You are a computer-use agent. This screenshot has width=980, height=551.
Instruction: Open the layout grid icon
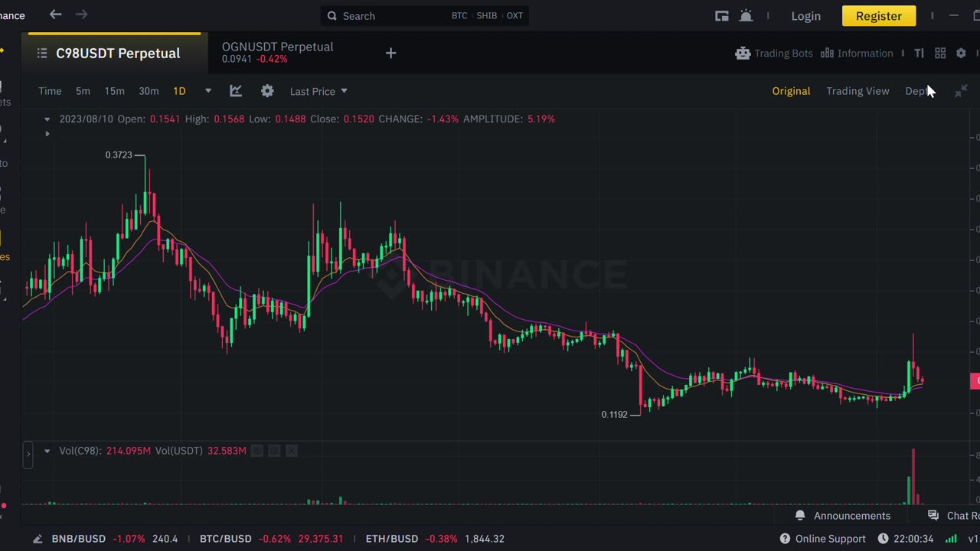tap(940, 53)
